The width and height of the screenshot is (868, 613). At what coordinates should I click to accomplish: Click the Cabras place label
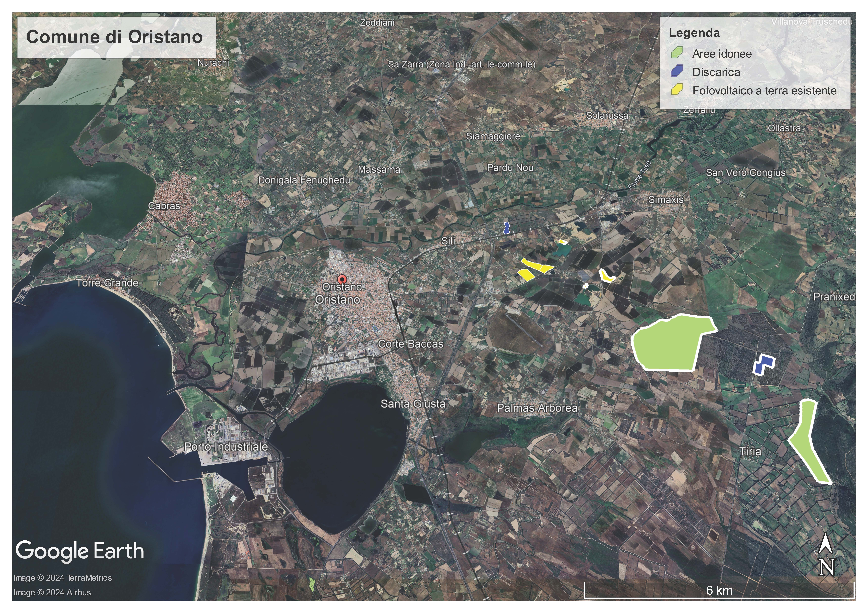point(164,206)
